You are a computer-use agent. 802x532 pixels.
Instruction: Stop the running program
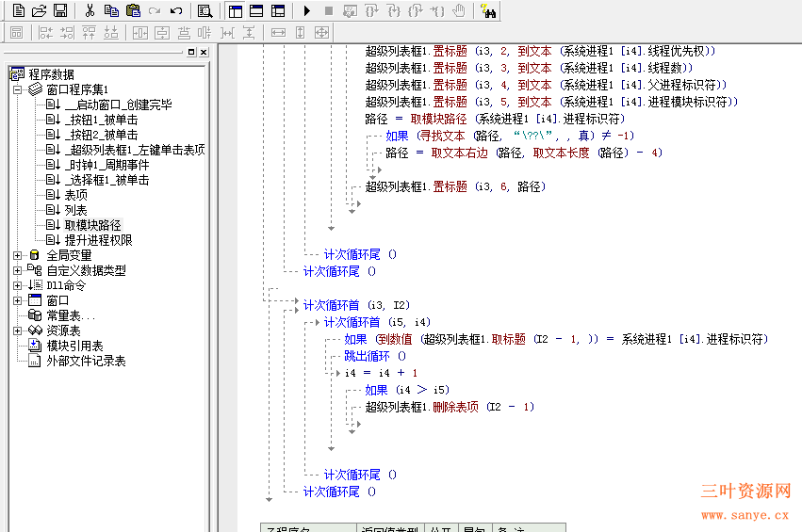329,10
